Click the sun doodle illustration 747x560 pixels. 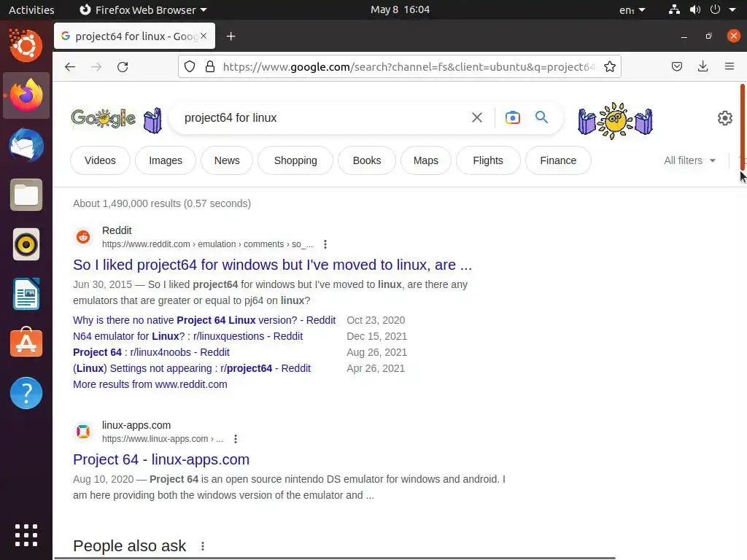615,120
